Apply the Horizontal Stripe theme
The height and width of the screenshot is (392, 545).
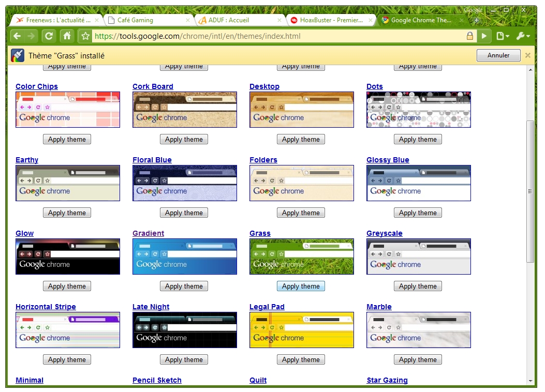click(x=67, y=359)
